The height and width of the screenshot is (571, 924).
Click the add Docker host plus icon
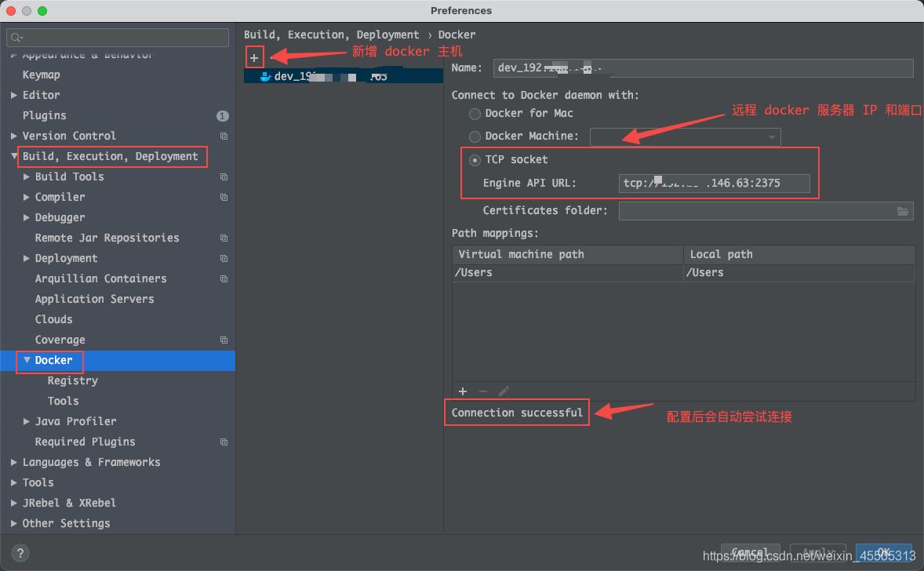point(253,58)
